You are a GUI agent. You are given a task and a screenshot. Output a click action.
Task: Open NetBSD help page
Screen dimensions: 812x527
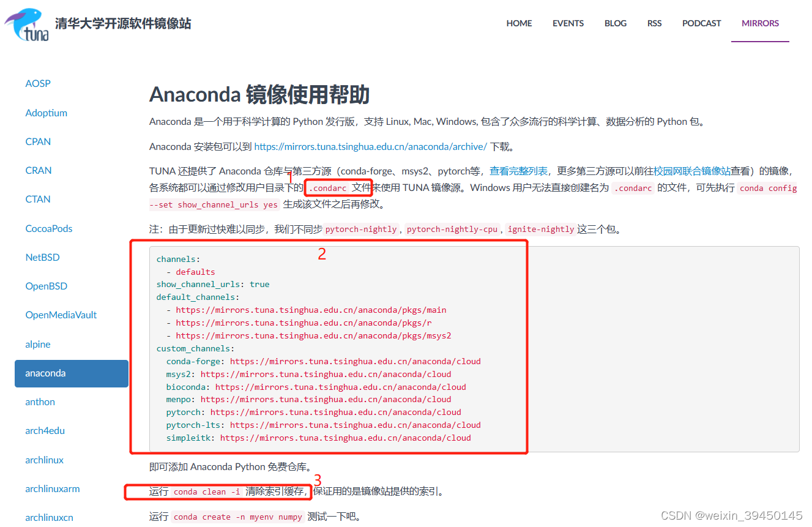tap(42, 257)
